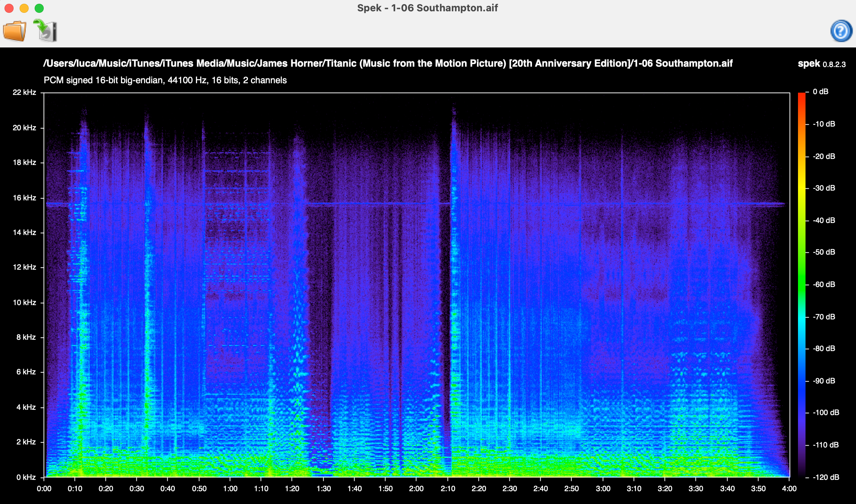Save spectrogram image with the save icon
The image size is (856, 504).
click(46, 31)
